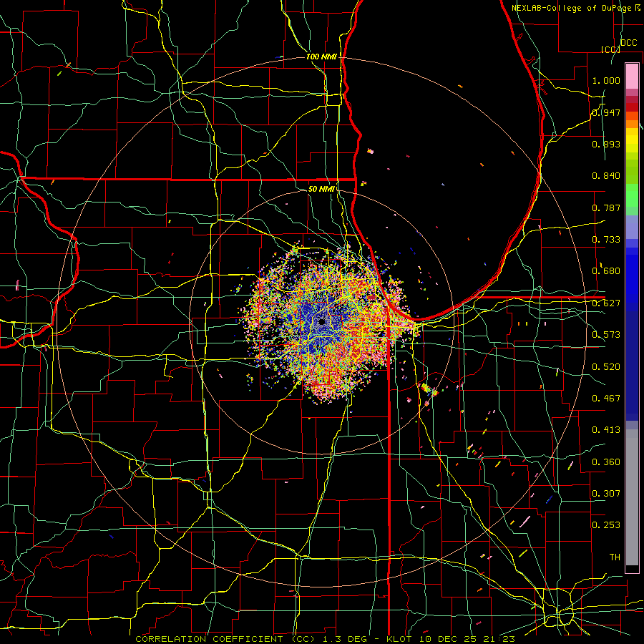This screenshot has height=644, width=644.
Task: Select the 0.947 scale value
Action: 606,112
